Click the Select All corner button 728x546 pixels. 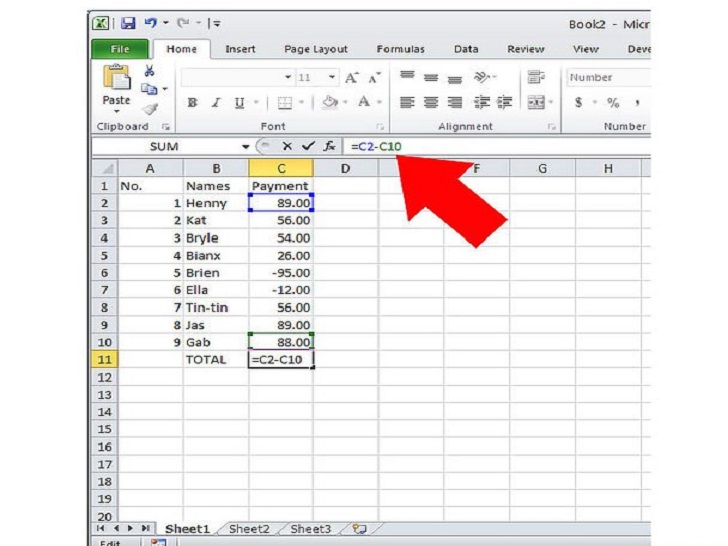click(x=105, y=168)
